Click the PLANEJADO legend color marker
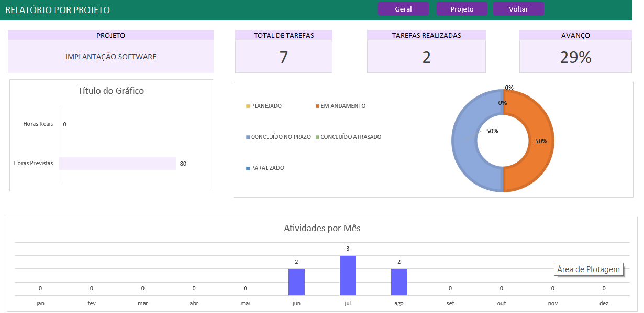Viewport: 644px width, 313px height. coord(248,106)
